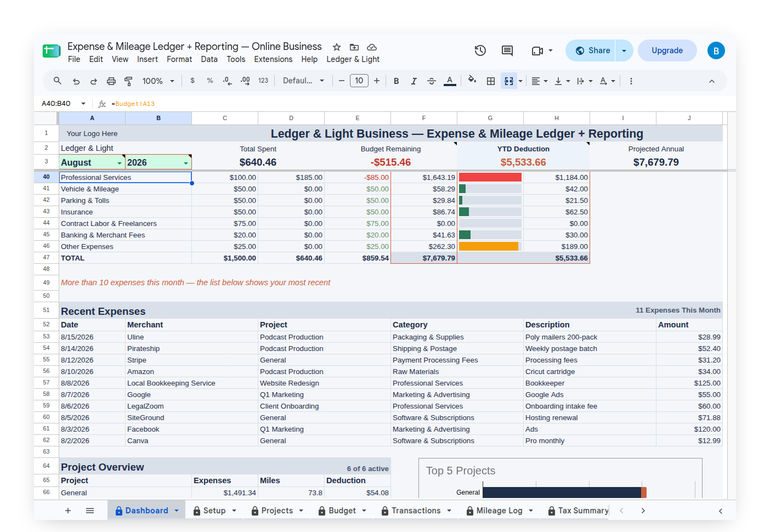Expand the 2026 year dropdown
Viewport: 770px width, 532px height.
(186, 163)
